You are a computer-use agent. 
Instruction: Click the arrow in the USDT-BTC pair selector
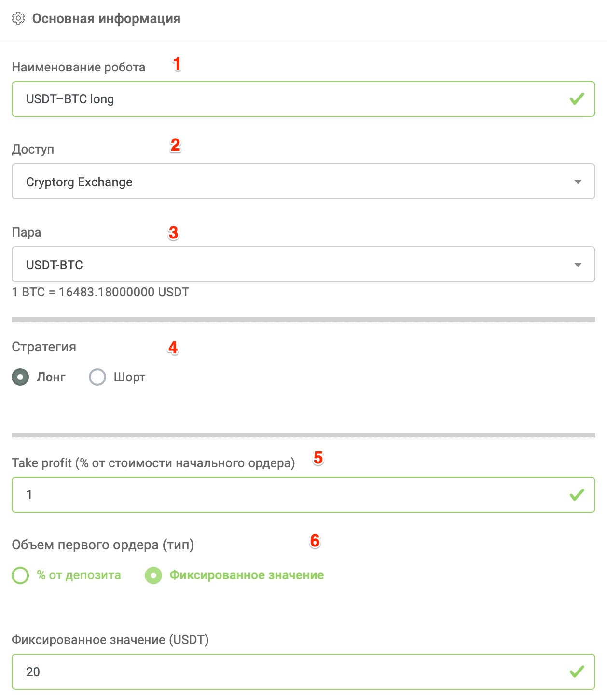[577, 265]
